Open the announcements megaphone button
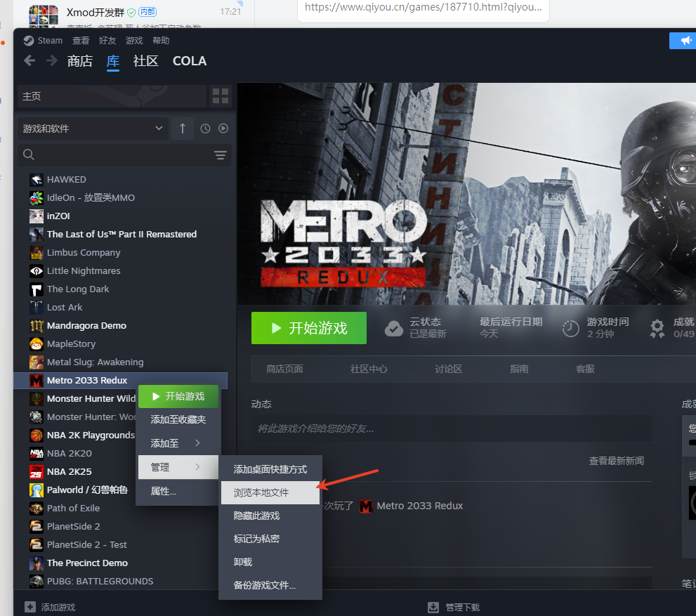 click(x=685, y=41)
